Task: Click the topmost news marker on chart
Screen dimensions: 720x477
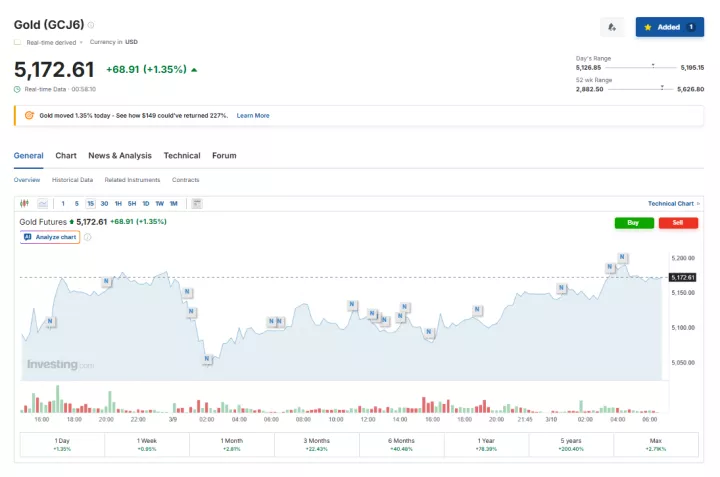Action: point(622,258)
